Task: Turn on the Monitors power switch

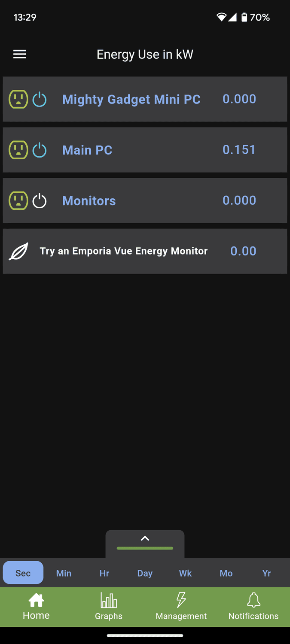Action: pyautogui.click(x=40, y=200)
